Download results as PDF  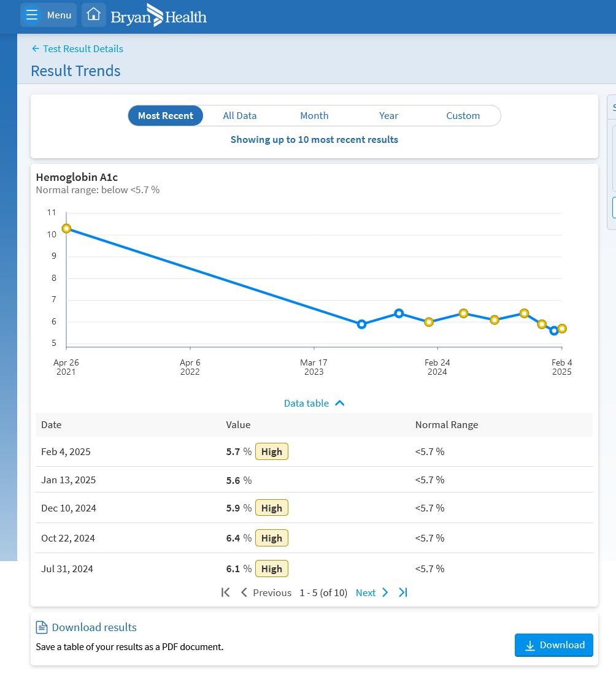pyautogui.click(x=553, y=645)
